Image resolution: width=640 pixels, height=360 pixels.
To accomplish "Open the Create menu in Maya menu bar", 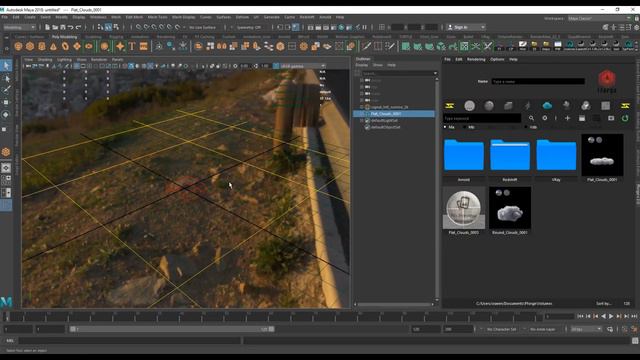I will coord(30,17).
